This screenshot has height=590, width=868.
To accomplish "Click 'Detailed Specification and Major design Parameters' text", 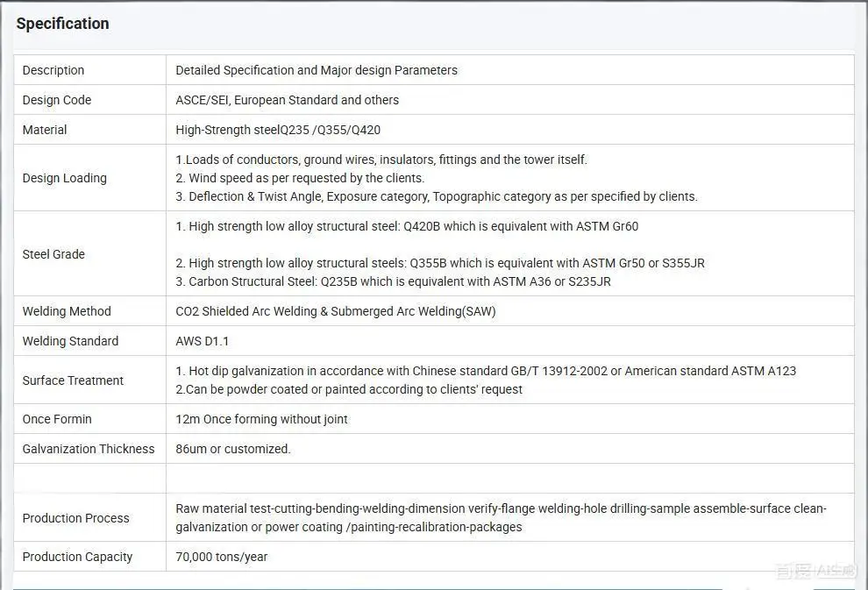I will pyautogui.click(x=317, y=70).
